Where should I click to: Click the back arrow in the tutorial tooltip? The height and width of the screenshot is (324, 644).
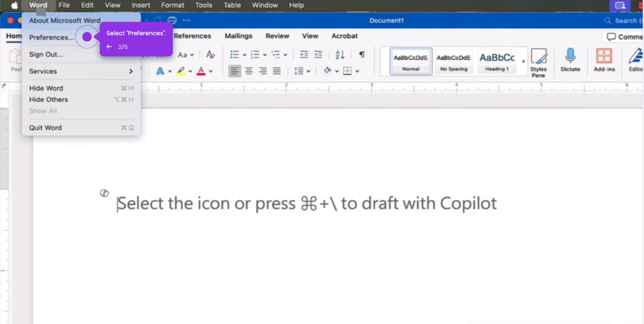pos(109,47)
